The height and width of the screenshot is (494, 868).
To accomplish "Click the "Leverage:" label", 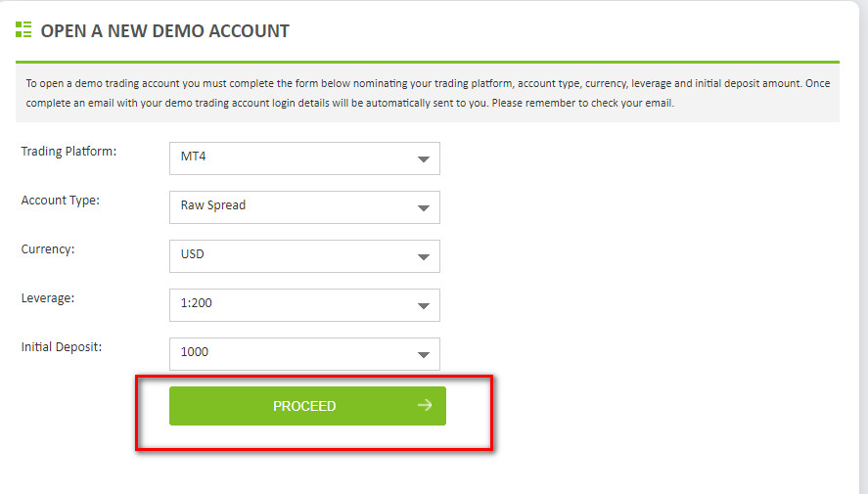I will coord(48,298).
